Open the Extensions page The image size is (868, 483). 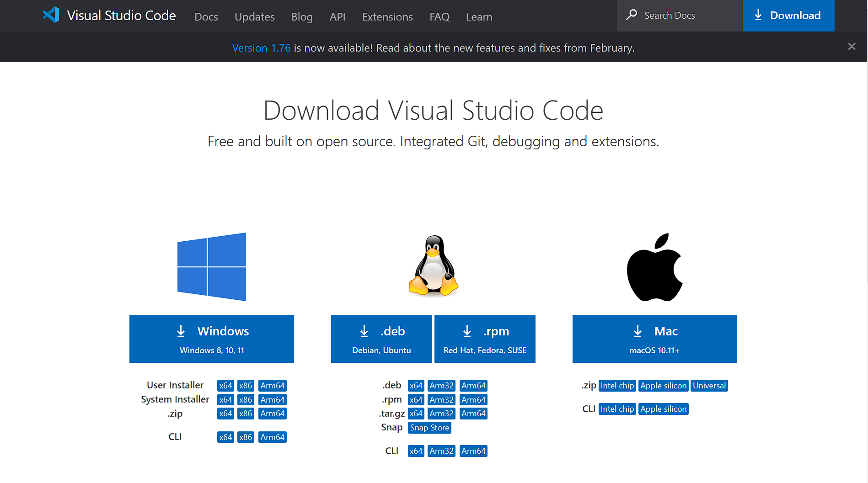[x=387, y=17]
